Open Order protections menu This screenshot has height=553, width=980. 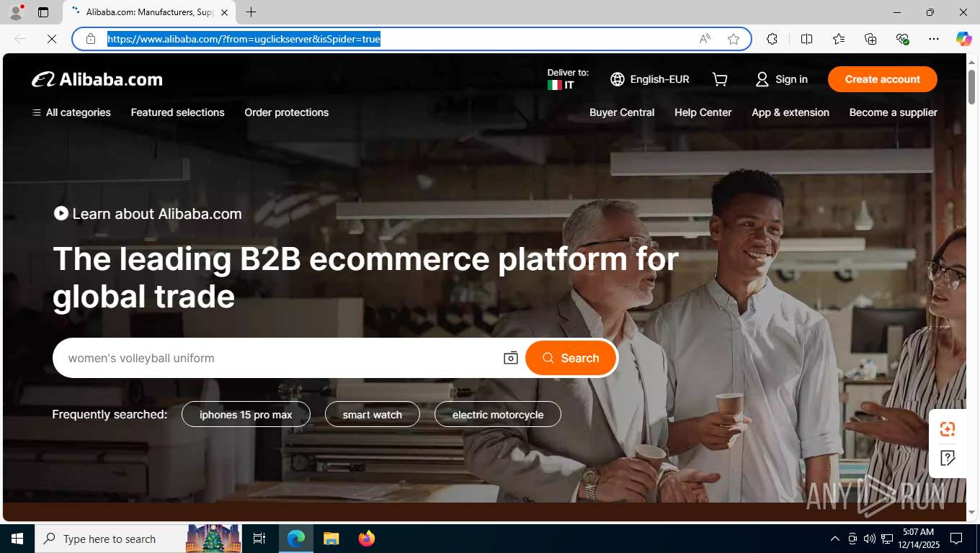(286, 112)
